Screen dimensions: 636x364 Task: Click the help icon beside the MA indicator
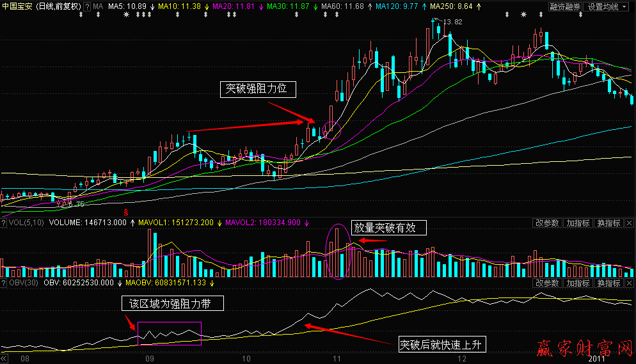coord(88,6)
